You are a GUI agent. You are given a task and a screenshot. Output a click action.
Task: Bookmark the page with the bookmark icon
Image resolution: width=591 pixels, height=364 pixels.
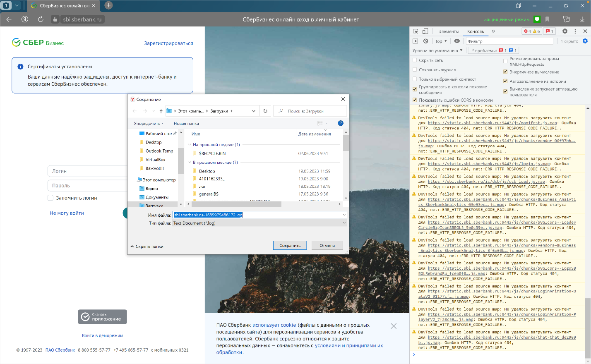[x=548, y=19]
